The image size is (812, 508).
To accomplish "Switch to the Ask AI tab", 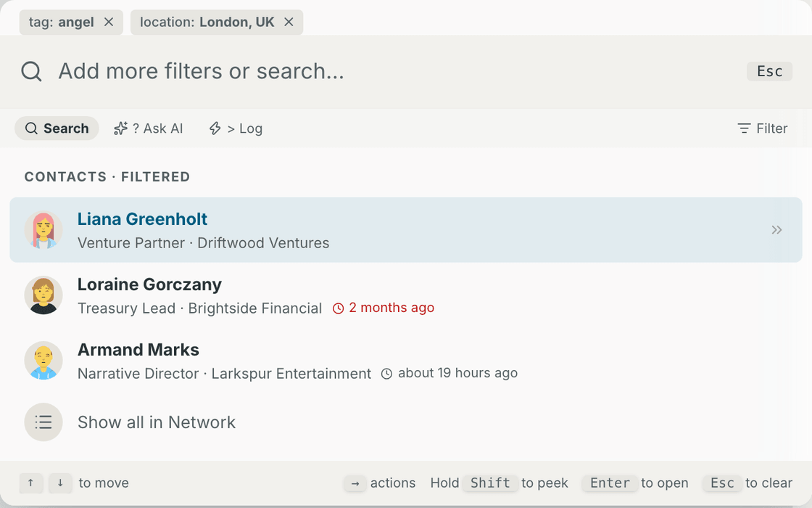I will (x=149, y=128).
